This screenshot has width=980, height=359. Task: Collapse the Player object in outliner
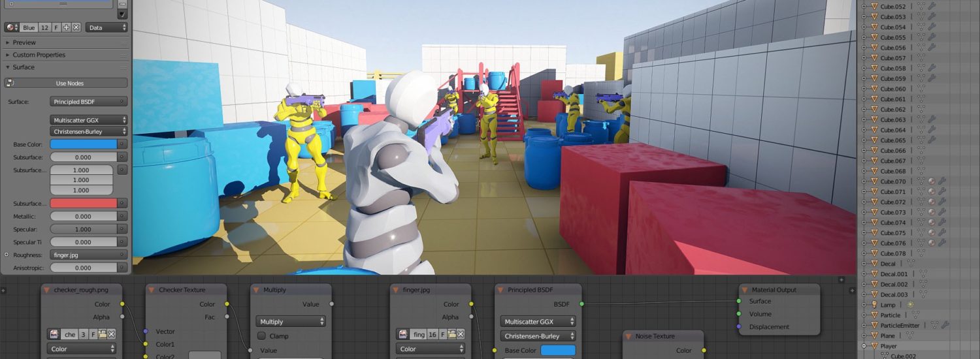pyautogui.click(x=864, y=346)
